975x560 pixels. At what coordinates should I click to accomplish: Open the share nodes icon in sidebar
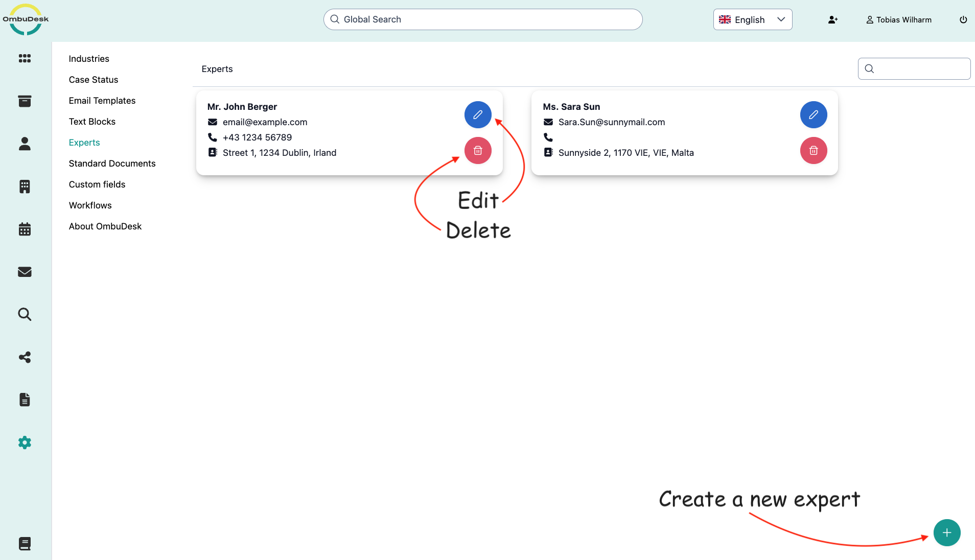[25, 357]
